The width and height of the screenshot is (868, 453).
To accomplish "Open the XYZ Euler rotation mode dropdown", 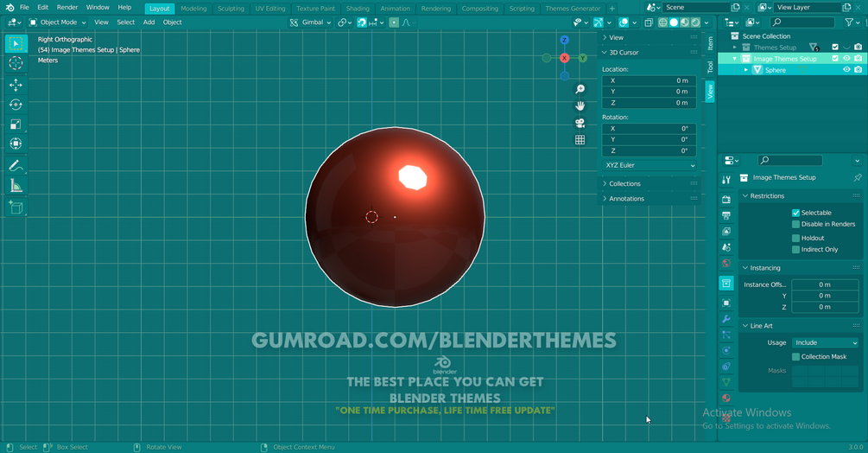I will (649, 166).
